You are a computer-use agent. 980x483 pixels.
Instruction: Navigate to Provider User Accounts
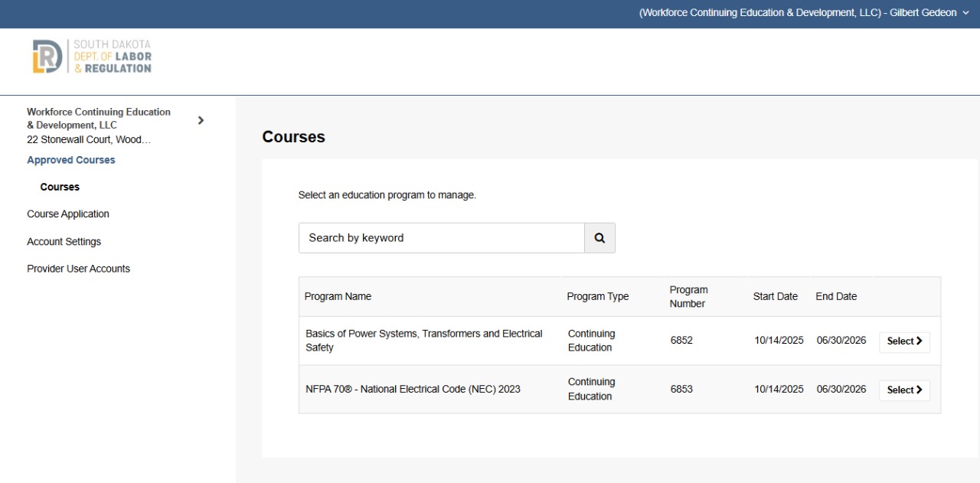pos(78,269)
